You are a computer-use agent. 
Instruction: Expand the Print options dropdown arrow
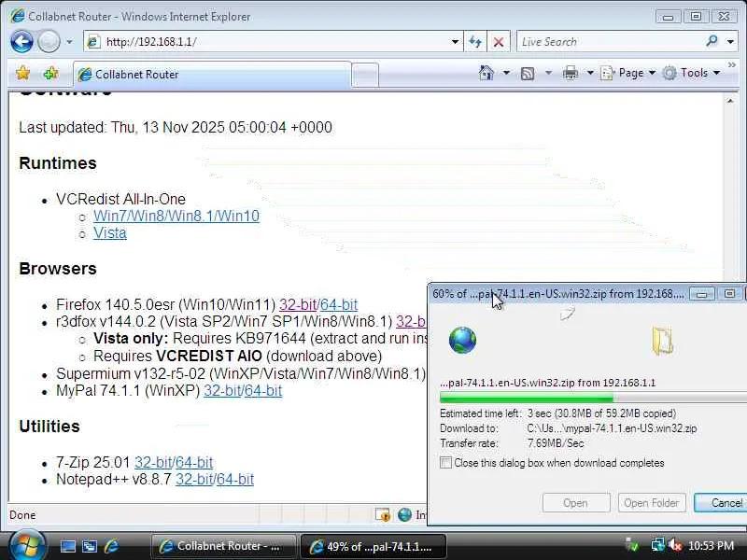tap(590, 73)
